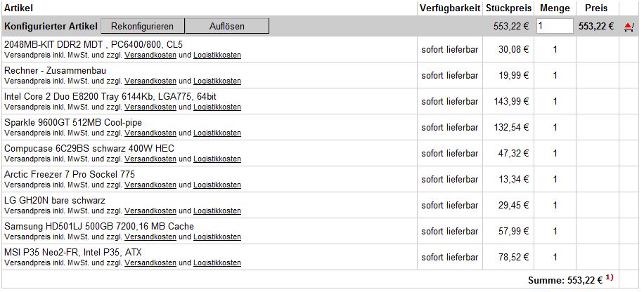This screenshot has width=644, height=292.
Task: Click the Rekonfigurieren button
Action: (143, 26)
